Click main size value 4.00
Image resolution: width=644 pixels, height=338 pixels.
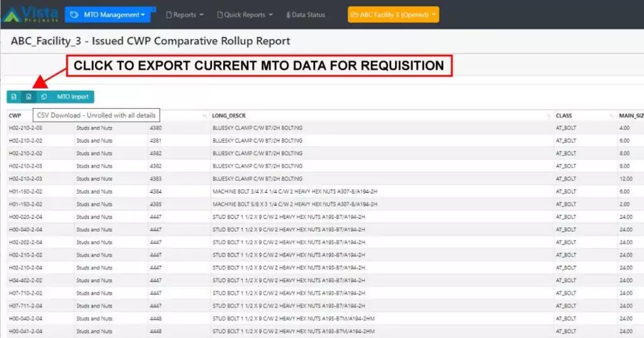click(625, 128)
